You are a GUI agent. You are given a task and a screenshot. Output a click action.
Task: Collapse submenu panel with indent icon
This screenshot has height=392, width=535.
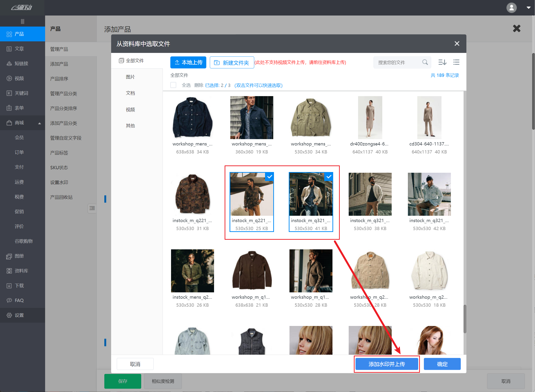[92, 208]
